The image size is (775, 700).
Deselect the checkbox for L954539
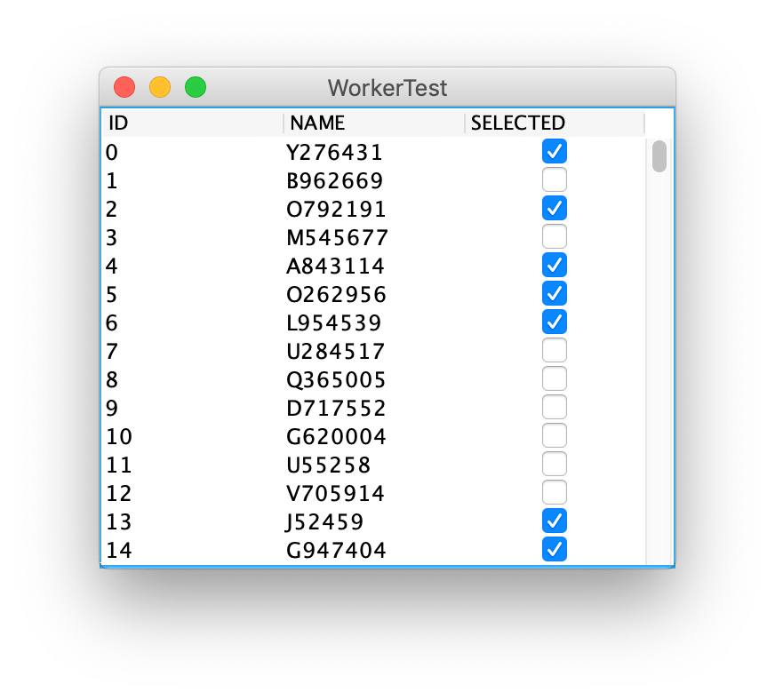click(554, 322)
